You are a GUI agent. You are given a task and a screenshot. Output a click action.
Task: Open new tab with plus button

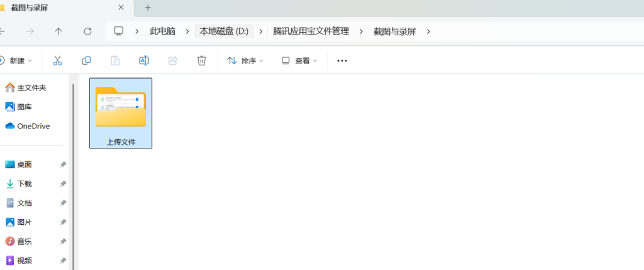(x=148, y=8)
